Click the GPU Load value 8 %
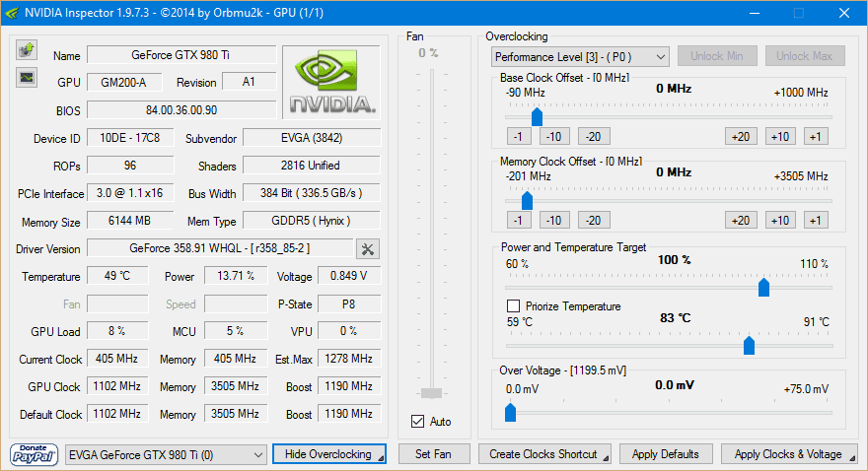The width and height of the screenshot is (868, 471). (x=117, y=331)
